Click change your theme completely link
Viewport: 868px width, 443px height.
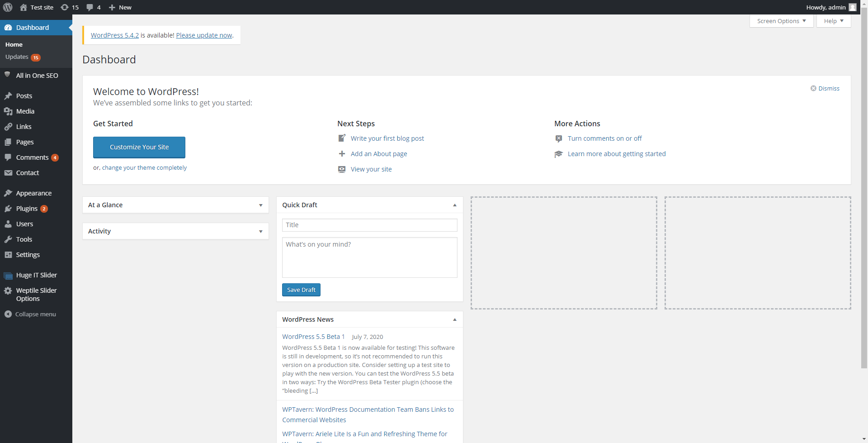(144, 167)
